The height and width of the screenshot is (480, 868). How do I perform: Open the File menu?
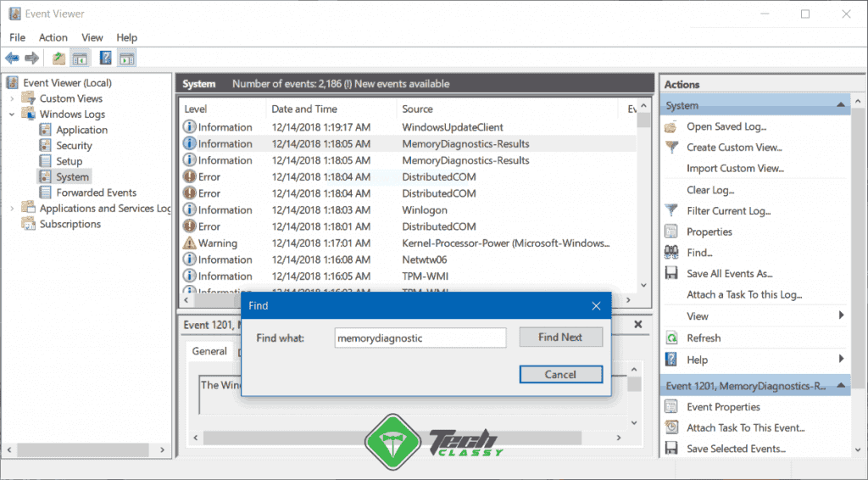[x=17, y=37]
